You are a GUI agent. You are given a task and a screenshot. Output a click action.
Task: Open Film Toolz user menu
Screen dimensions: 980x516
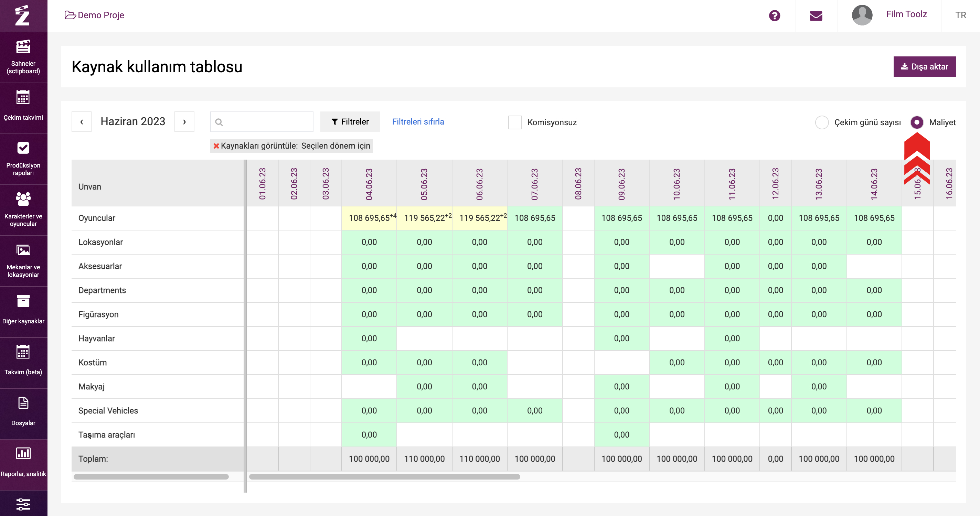(906, 14)
